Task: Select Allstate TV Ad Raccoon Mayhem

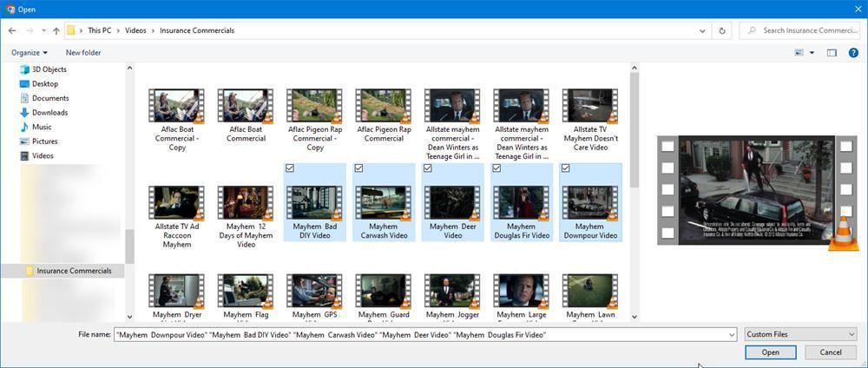Action: (x=178, y=217)
